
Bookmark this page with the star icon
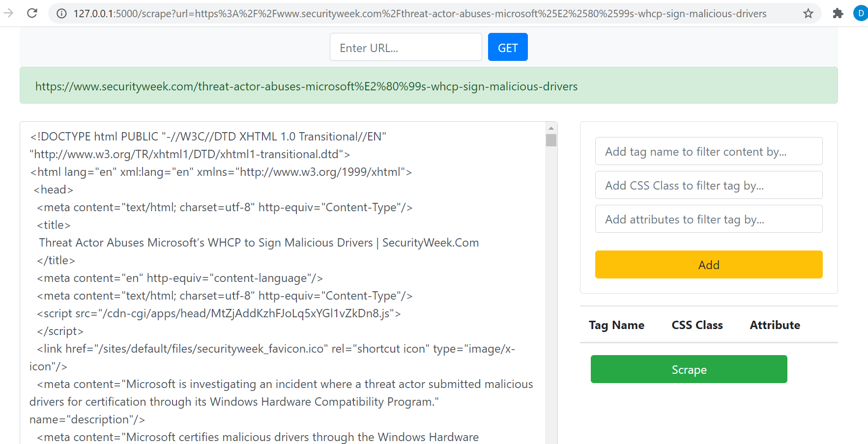[808, 14]
